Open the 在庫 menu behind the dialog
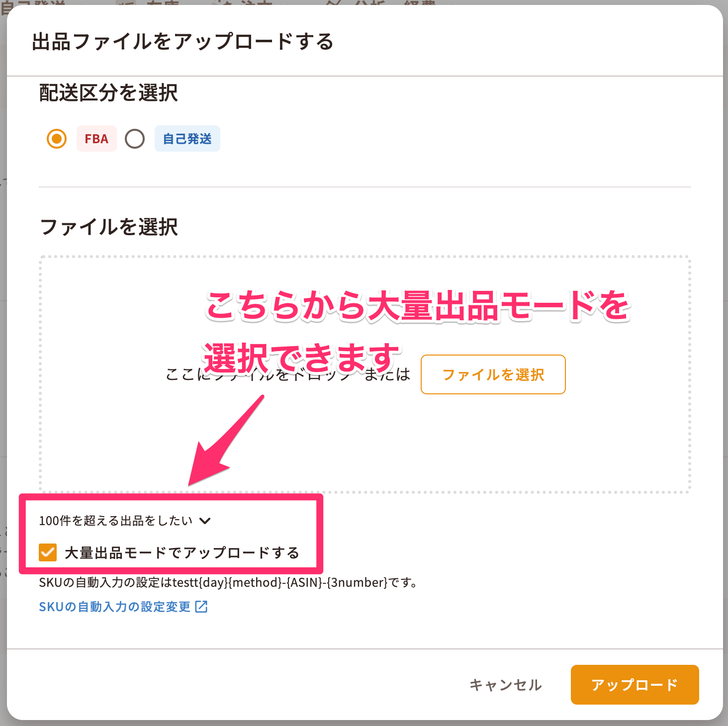This screenshot has width=728, height=726. (163, 3)
